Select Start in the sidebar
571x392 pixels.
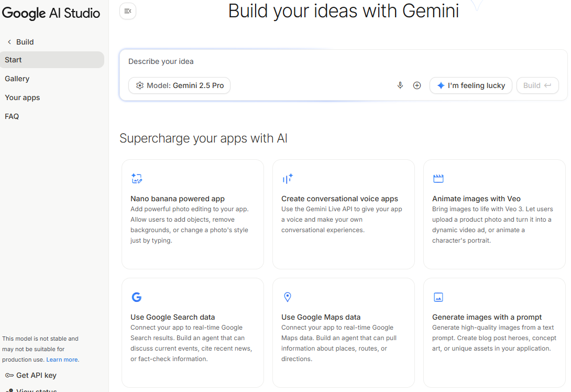[52, 60]
